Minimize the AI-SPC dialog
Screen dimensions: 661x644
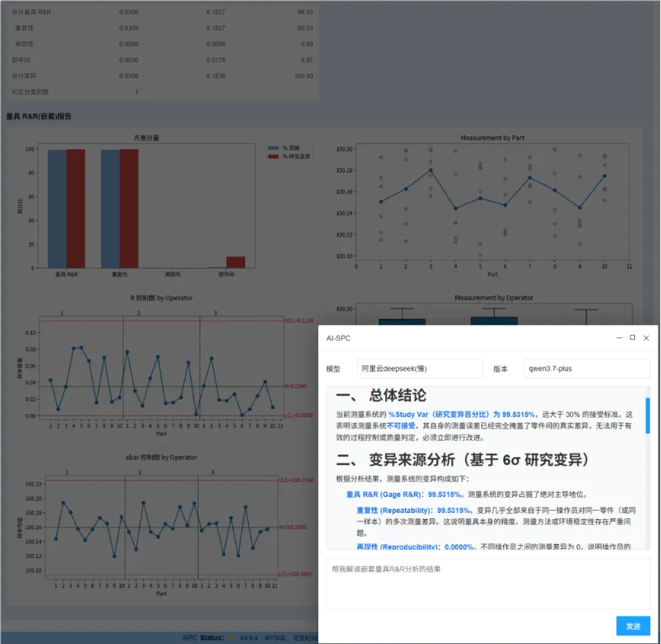click(x=619, y=338)
